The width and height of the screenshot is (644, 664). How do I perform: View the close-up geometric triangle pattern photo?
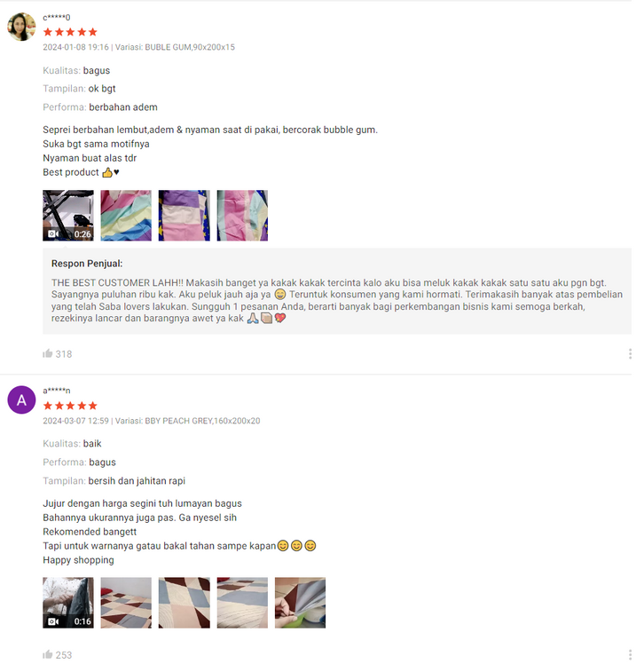[184, 602]
